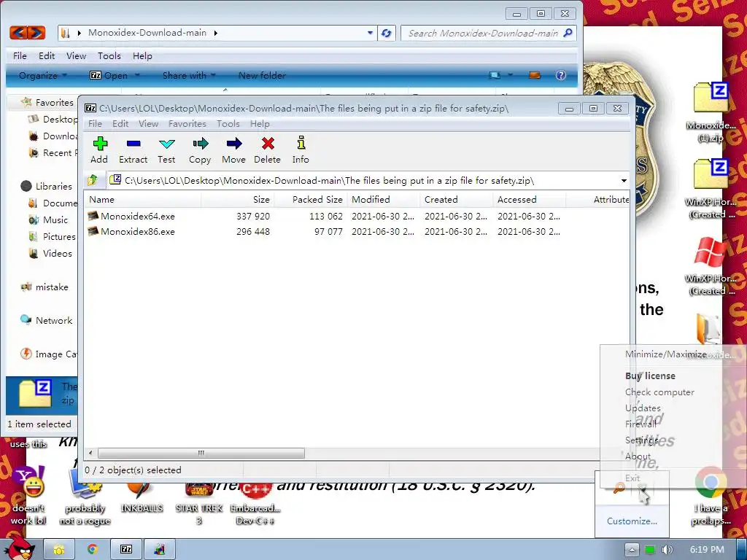The width and height of the screenshot is (747, 560).
Task: Select Network in Explorer sidebar
Action: pos(46,321)
